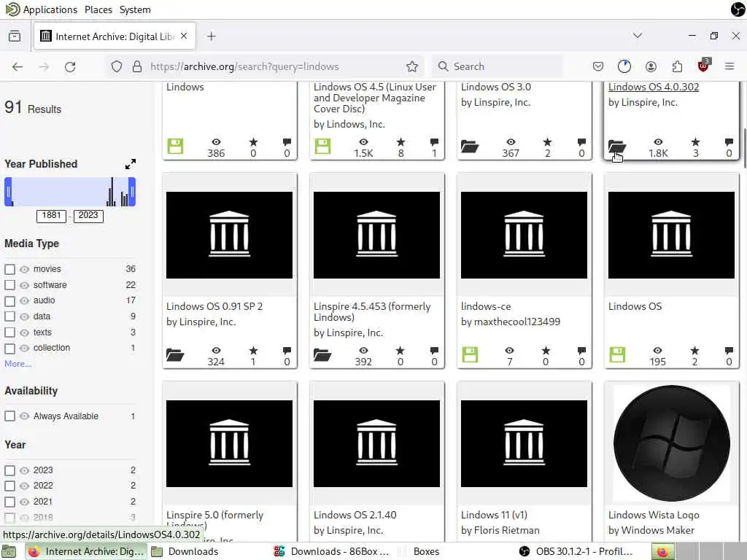
Task: Click the floppy icon on Lindows OS 4.5 card
Action: pyautogui.click(x=322, y=146)
